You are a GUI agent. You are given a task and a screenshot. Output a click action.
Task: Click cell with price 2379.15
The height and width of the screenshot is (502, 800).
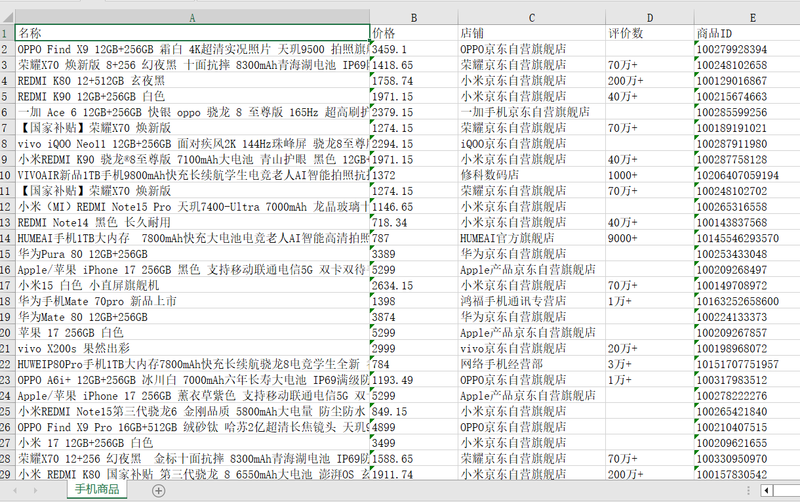tap(414, 112)
